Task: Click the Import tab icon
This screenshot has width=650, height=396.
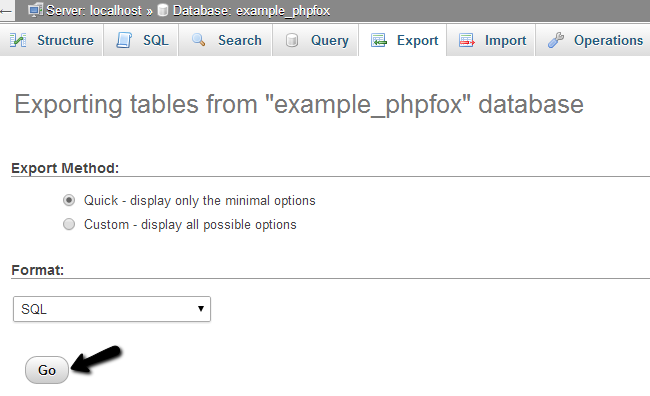Action: click(x=467, y=40)
